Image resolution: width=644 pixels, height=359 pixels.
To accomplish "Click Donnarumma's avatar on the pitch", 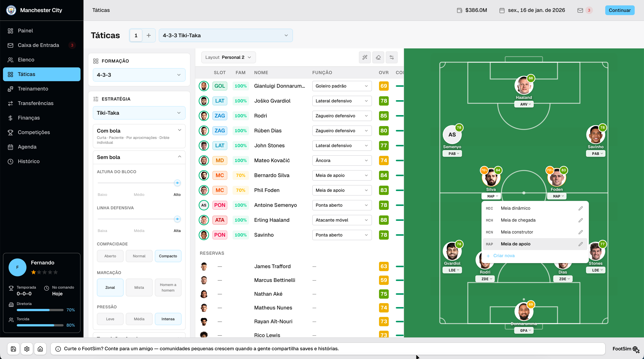I will [524, 312].
